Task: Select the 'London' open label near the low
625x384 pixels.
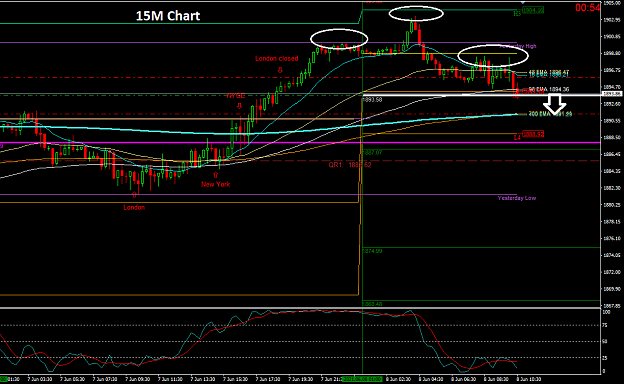Action: tap(134, 207)
